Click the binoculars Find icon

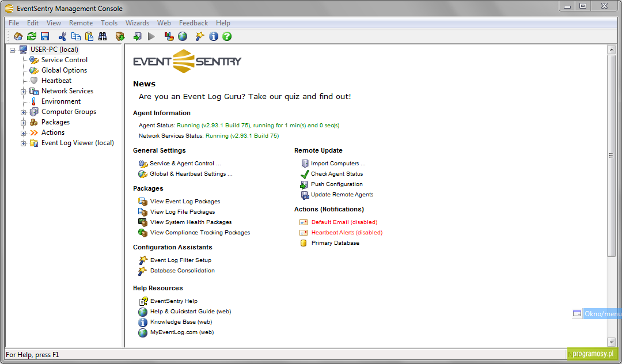(x=103, y=36)
